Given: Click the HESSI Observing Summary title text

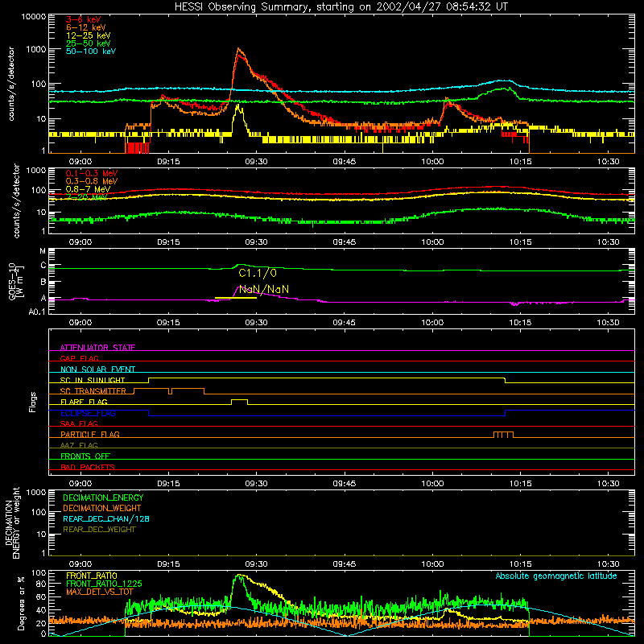Looking at the screenshot, I should tap(341, 7).
